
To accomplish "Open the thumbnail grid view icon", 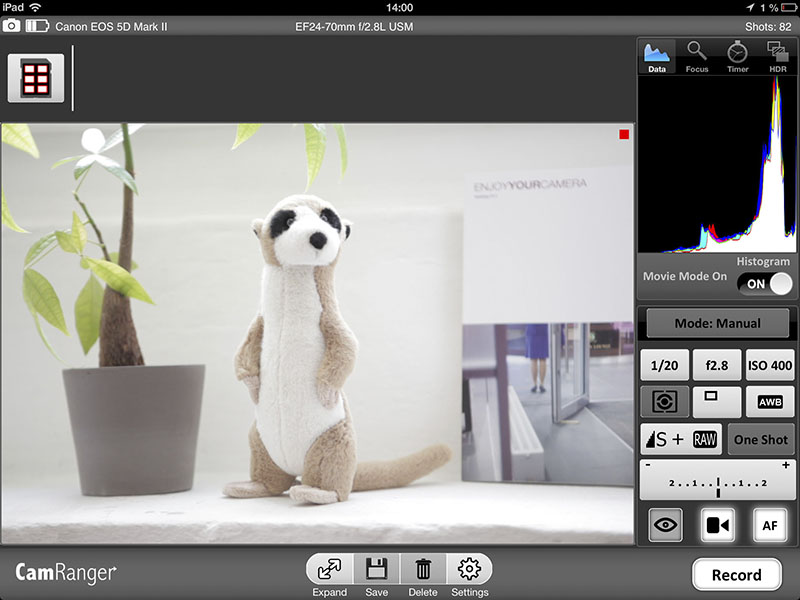I will pyautogui.click(x=36, y=78).
